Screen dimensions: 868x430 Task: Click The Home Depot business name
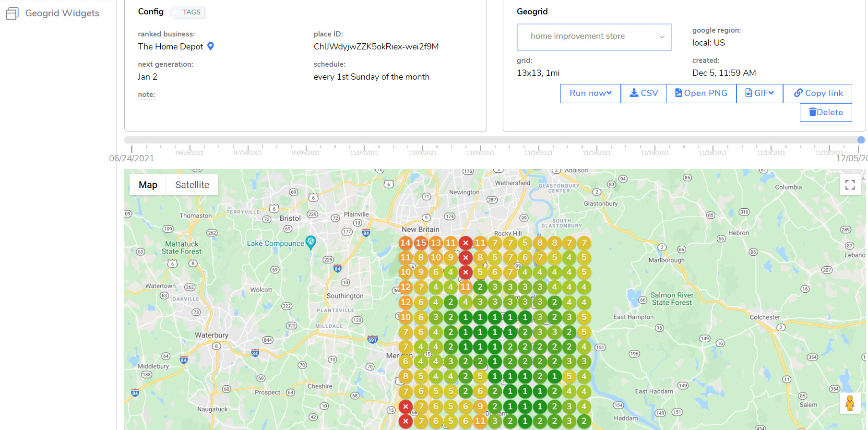click(x=171, y=47)
